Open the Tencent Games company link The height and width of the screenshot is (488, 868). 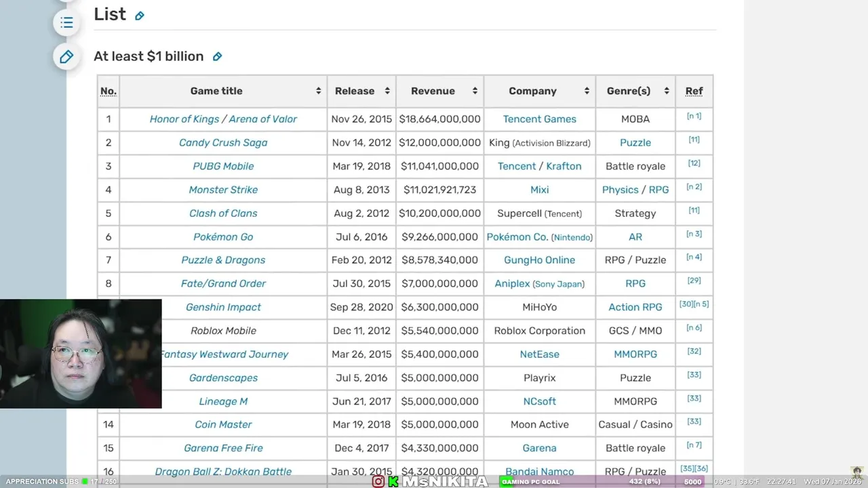tap(539, 119)
